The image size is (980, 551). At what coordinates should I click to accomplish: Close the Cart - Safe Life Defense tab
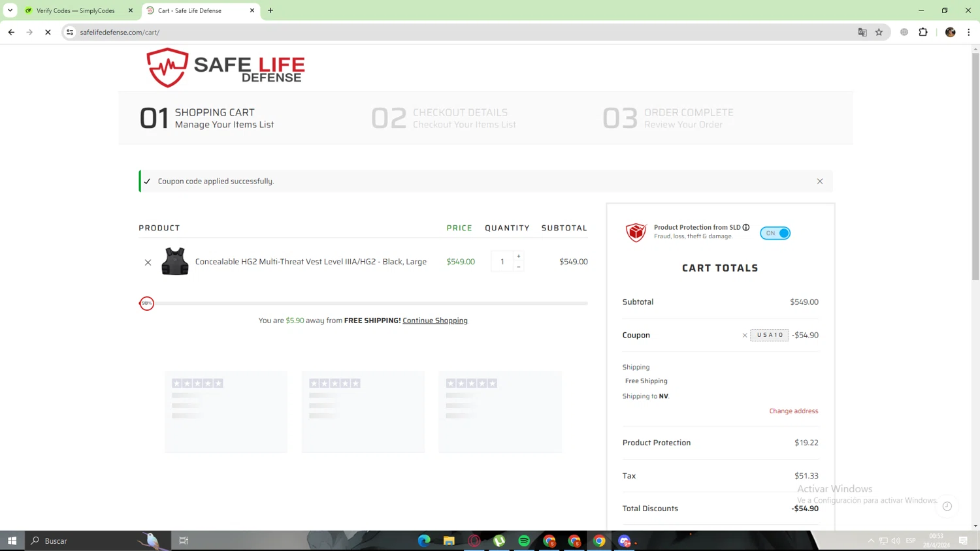pos(252,10)
